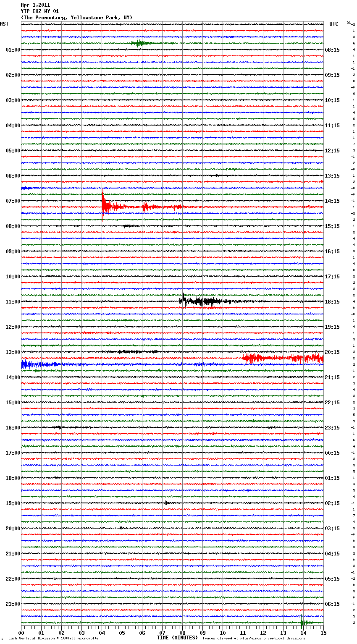
Task: Click the '11:00' MST time label
Action: coord(13,302)
